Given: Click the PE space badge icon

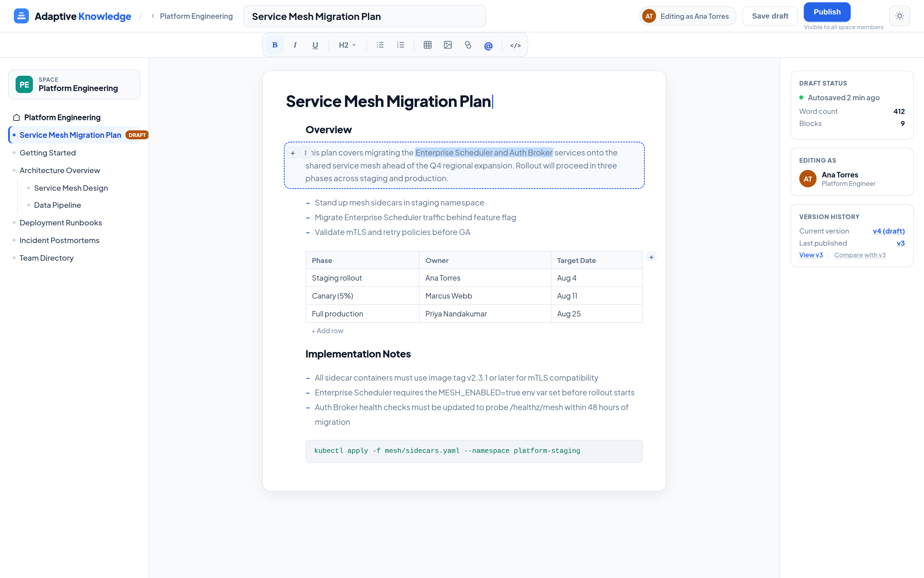Looking at the screenshot, I should tap(24, 84).
